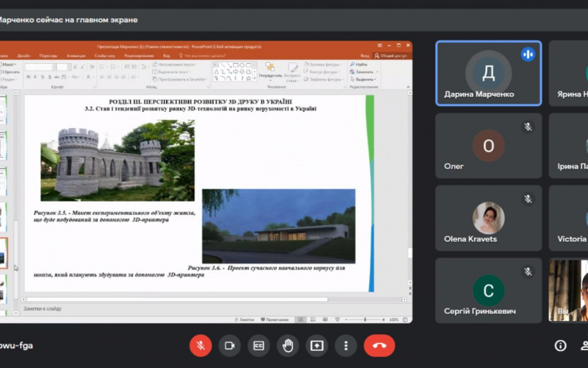Toggle the microphone mute button in Meet
The width and height of the screenshot is (588, 368).
(x=201, y=345)
